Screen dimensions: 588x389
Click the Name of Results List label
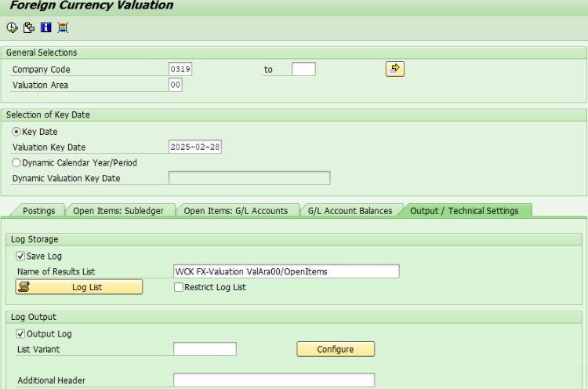pos(56,271)
